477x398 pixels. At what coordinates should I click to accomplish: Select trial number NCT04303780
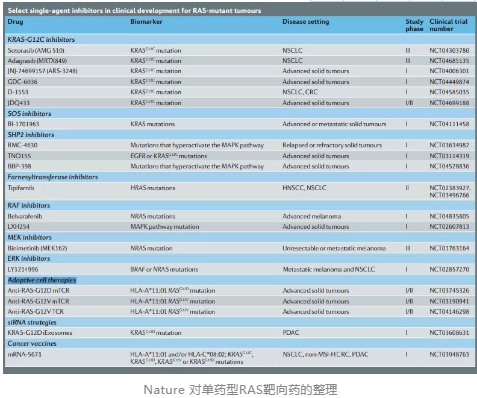(449, 51)
